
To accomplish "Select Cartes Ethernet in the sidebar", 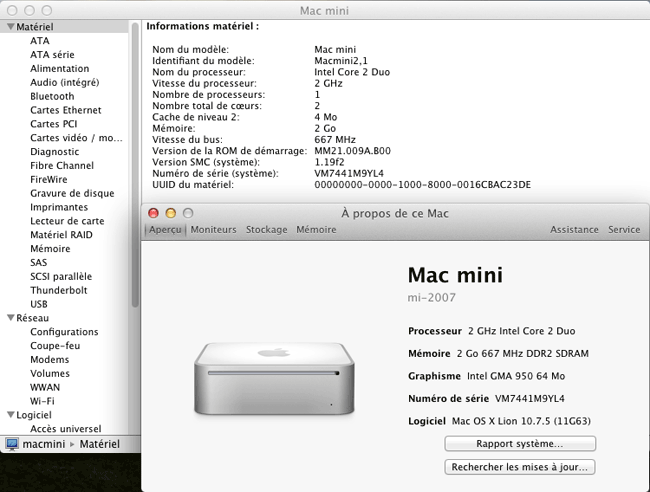I will [65, 110].
